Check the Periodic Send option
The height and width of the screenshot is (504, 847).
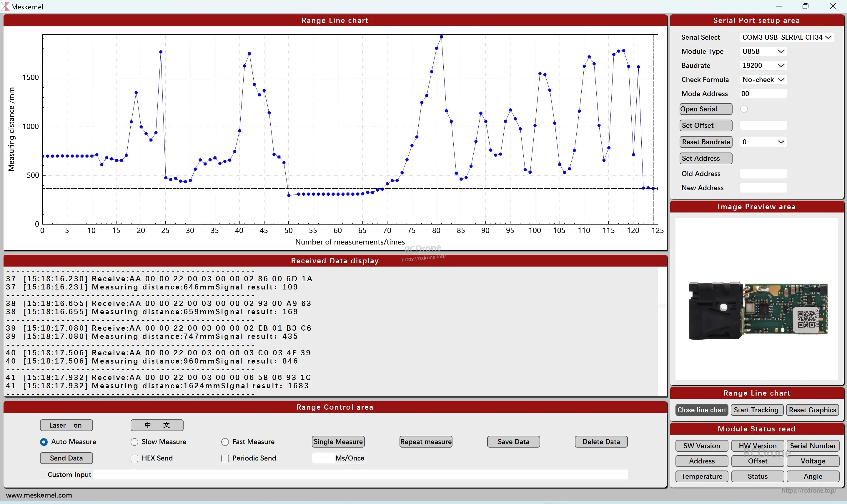click(225, 458)
